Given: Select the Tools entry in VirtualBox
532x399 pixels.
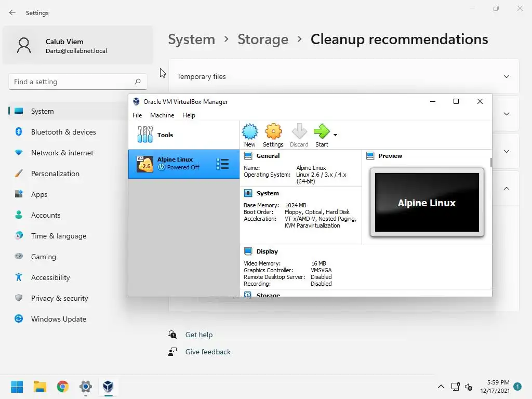Looking at the screenshot, I should (183, 135).
